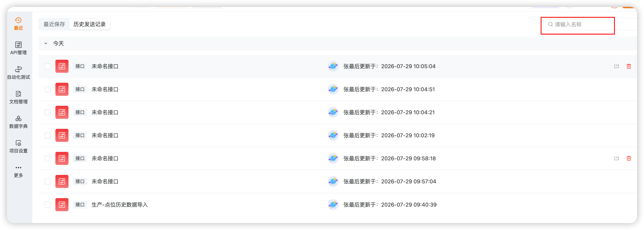
Task: Click the planet avatar on the 09:40:39 row
Action: point(333,204)
